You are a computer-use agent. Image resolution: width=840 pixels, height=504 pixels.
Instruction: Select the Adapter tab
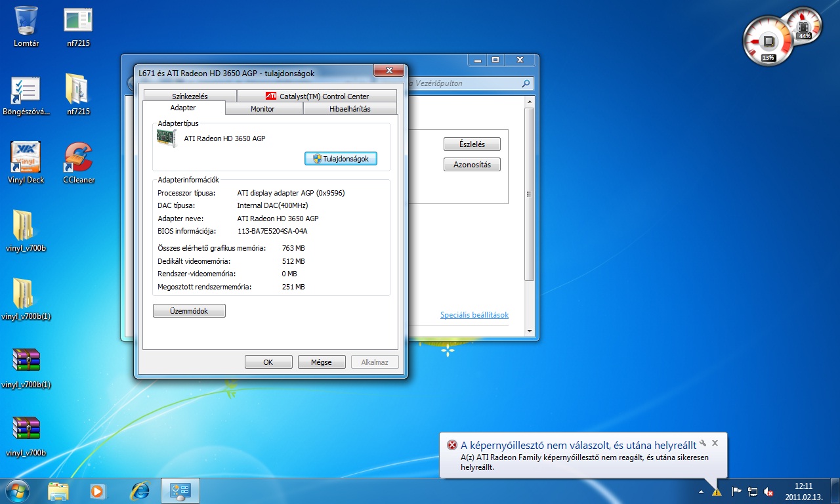[183, 108]
